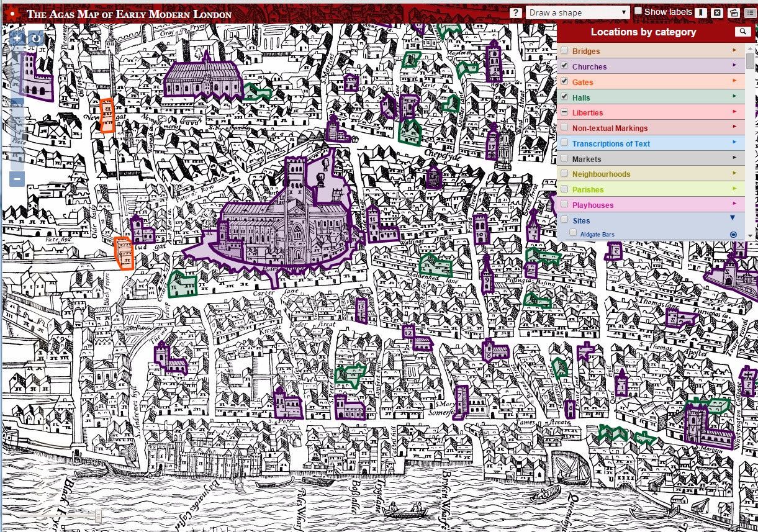This screenshot has width=758, height=532.
Task: Click the Transcriptions of Text label
Action: click(x=611, y=143)
